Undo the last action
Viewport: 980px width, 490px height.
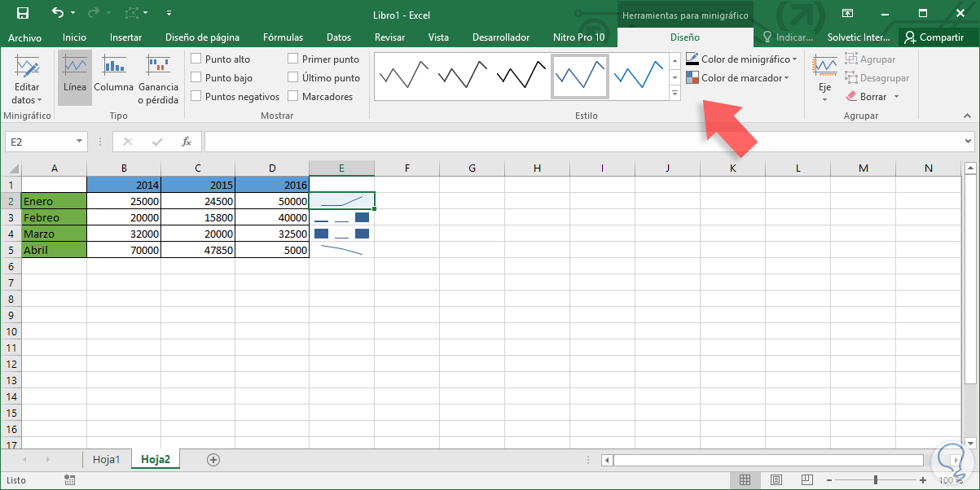click(57, 13)
